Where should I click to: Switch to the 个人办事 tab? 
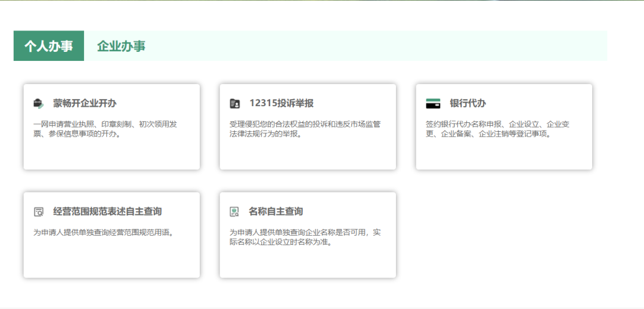[49, 46]
